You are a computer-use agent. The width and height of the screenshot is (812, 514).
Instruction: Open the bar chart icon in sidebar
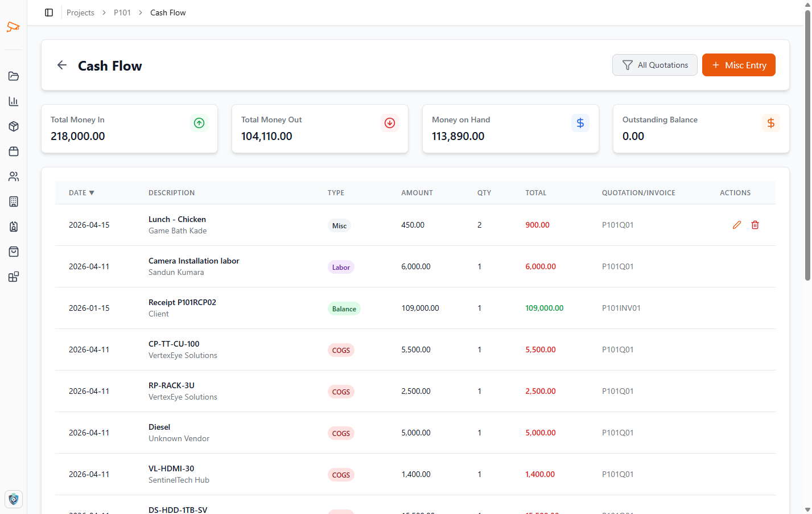click(x=14, y=101)
